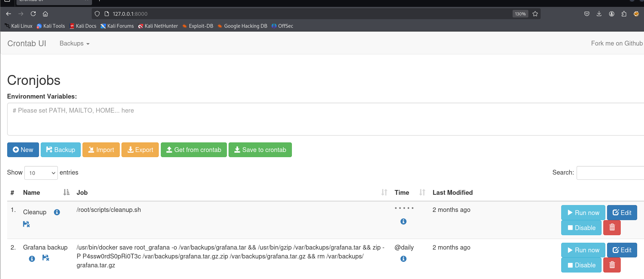Disable the Grafana backup job
The height and width of the screenshot is (279, 644).
581,265
